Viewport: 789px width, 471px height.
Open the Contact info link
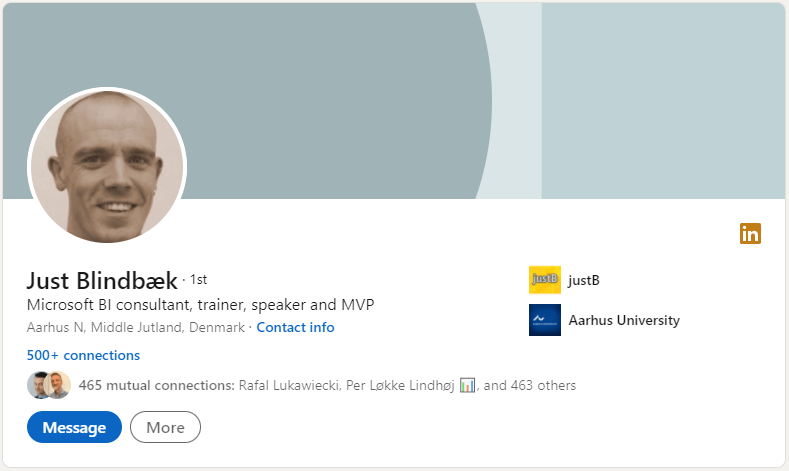click(295, 327)
